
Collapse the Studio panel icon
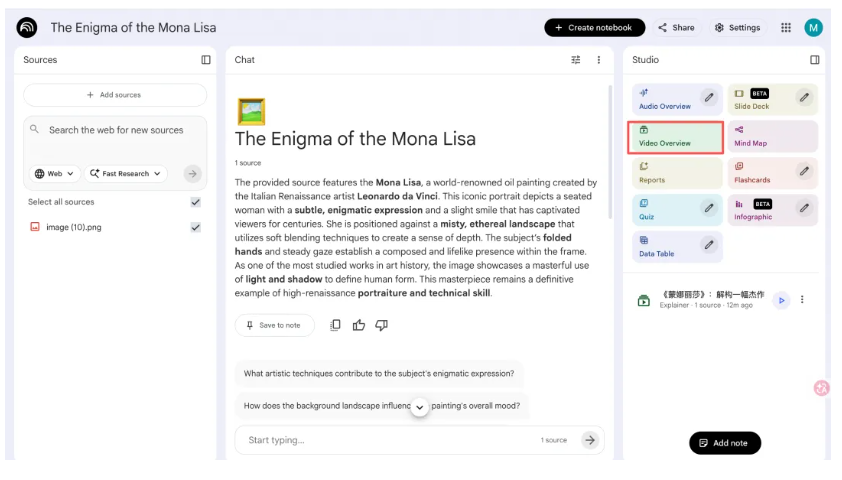point(814,60)
